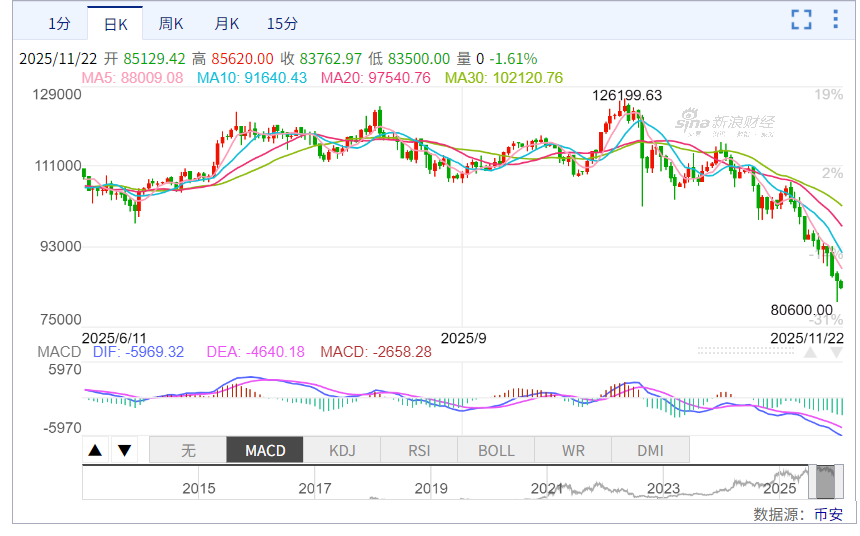Click 2019 on the overview timeline
The image size is (860, 536).
(x=431, y=489)
